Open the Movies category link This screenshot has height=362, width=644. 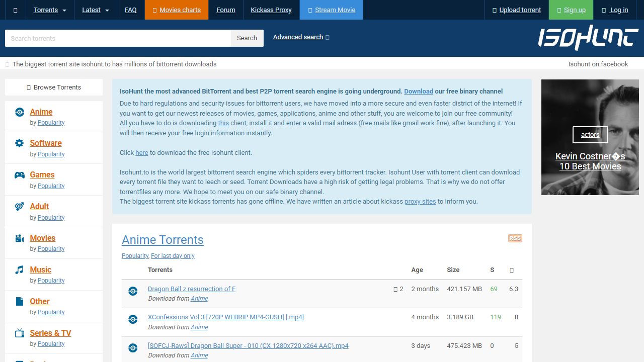click(43, 238)
